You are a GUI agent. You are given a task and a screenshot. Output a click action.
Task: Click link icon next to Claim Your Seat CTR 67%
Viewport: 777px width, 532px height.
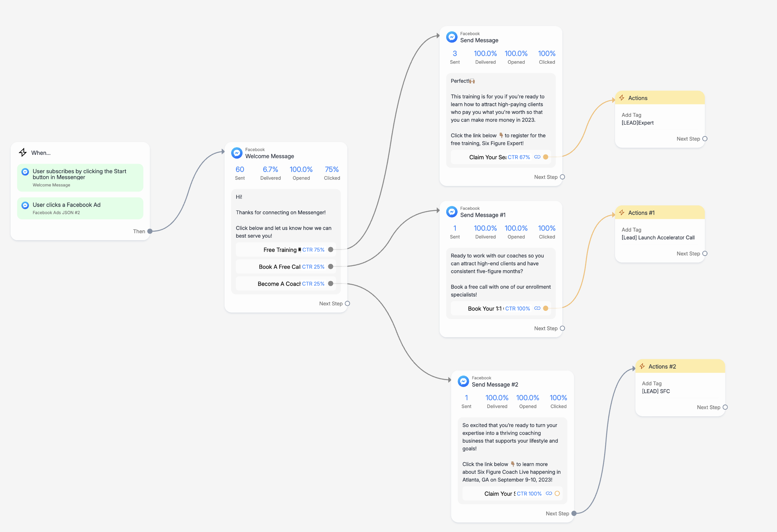point(537,157)
